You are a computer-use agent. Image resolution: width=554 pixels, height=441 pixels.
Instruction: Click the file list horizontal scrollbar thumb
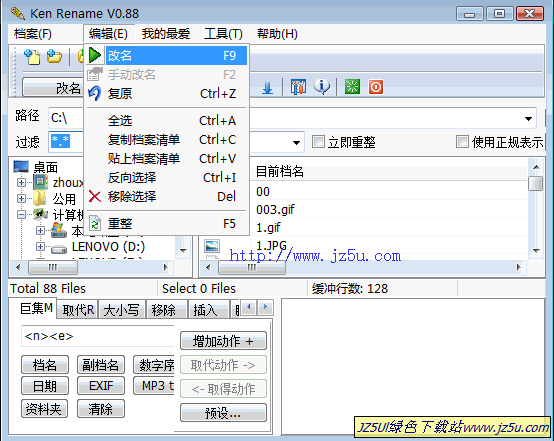coord(252,267)
